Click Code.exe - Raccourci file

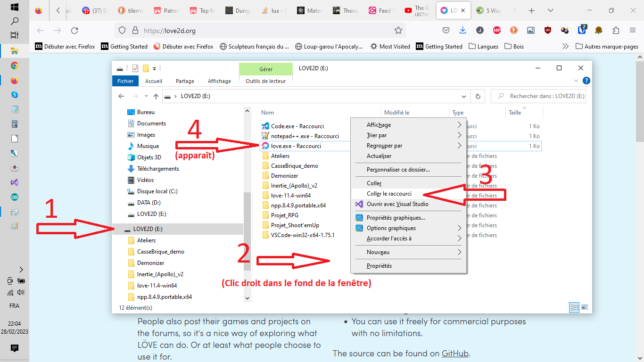pyautogui.click(x=297, y=126)
